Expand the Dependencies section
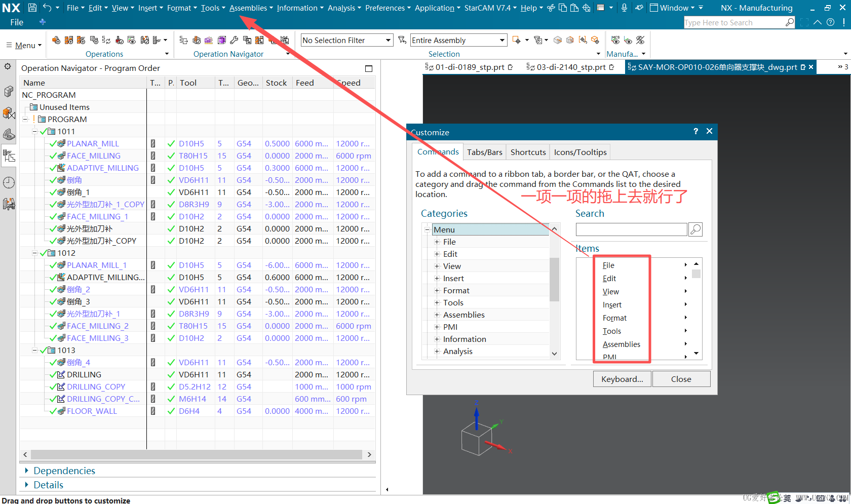The width and height of the screenshot is (851, 504). (26, 471)
